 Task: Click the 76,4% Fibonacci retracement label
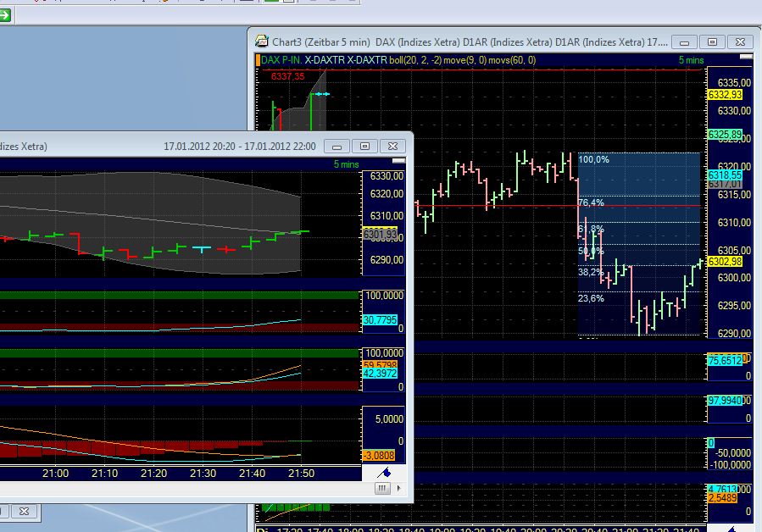(592, 204)
